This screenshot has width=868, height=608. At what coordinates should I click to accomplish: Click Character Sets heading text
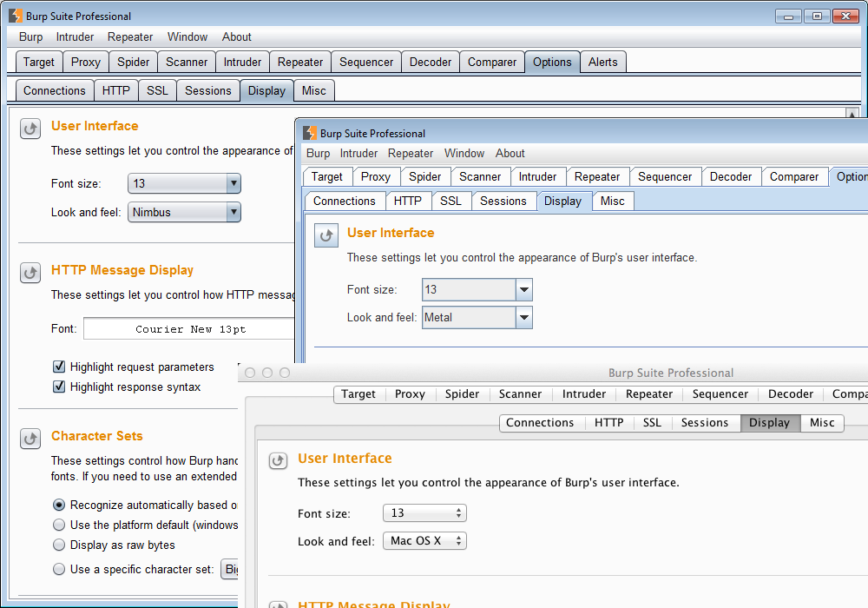pyautogui.click(x=97, y=436)
